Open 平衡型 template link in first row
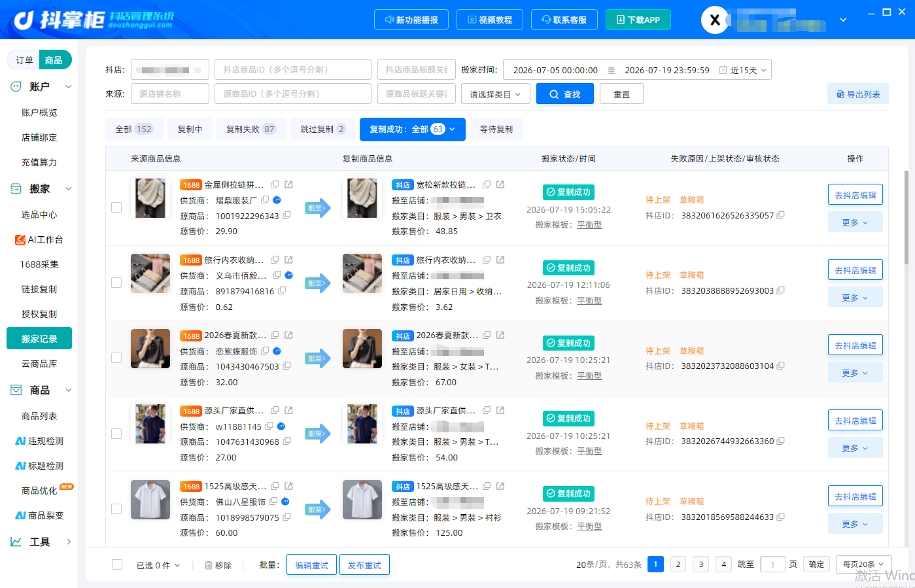The height and width of the screenshot is (588, 915). [589, 225]
